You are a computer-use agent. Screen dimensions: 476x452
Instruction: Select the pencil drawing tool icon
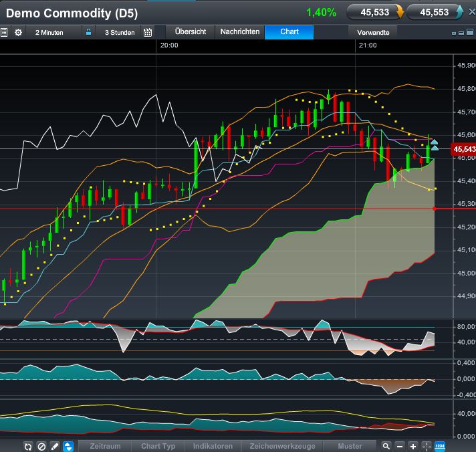coord(55,446)
